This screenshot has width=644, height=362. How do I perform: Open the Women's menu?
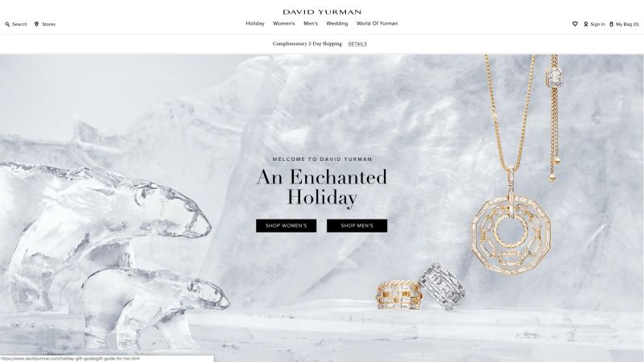[x=284, y=23]
